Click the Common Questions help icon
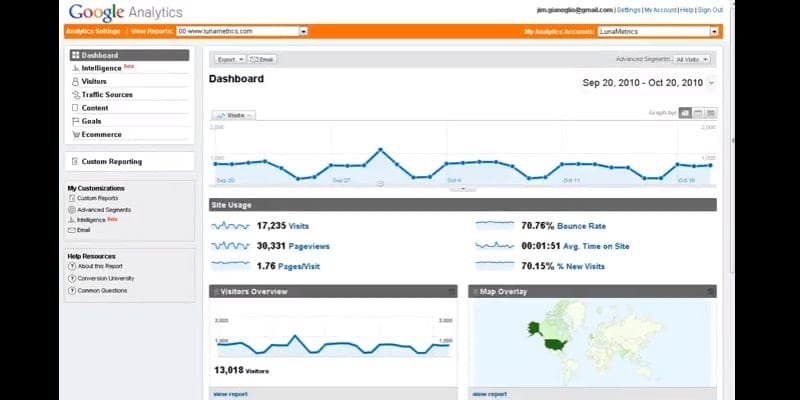This screenshot has height=400, width=800. tap(72, 291)
